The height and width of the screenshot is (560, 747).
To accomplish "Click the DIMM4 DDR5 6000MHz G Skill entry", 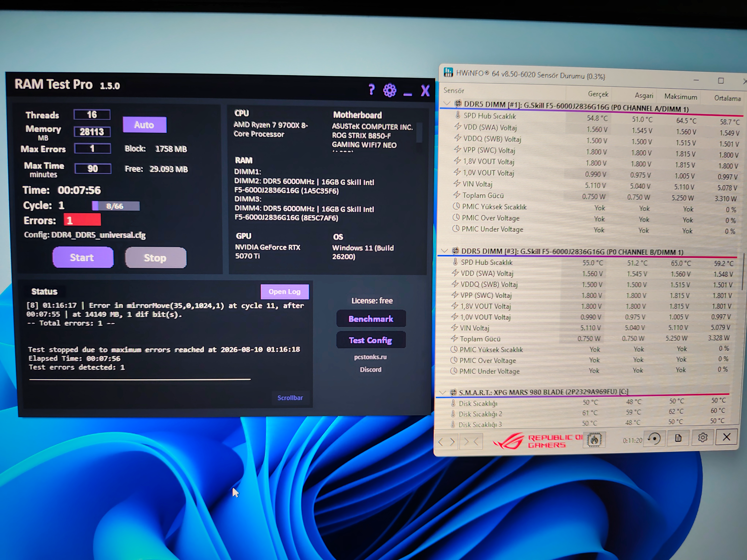I will pyautogui.click(x=304, y=213).
